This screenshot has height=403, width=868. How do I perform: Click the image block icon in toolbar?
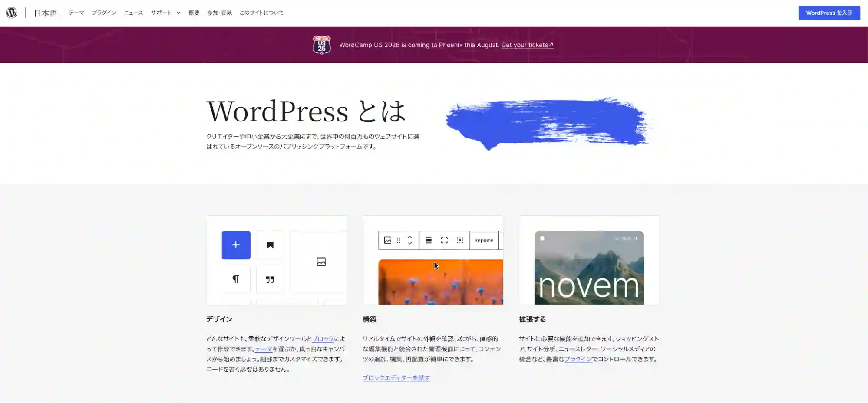(x=388, y=240)
